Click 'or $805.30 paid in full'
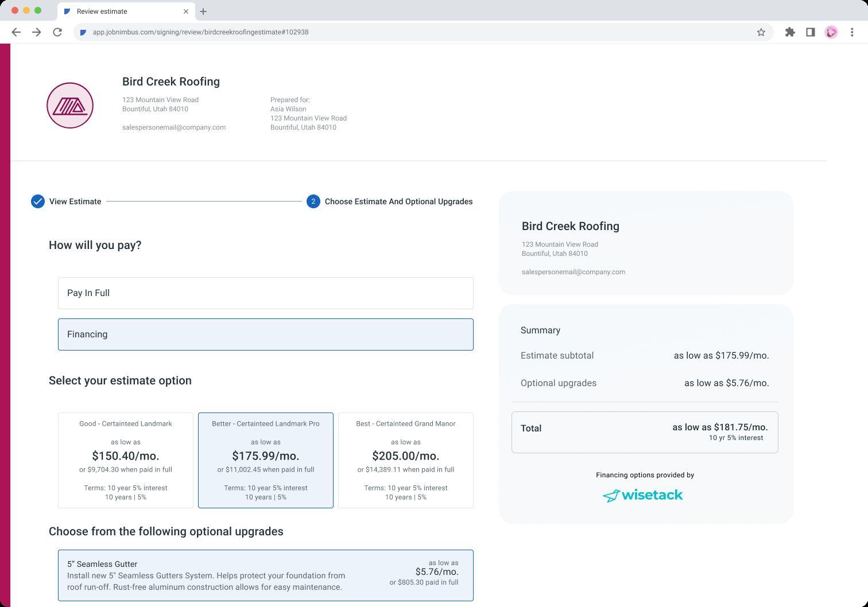868x607 pixels. click(x=424, y=582)
